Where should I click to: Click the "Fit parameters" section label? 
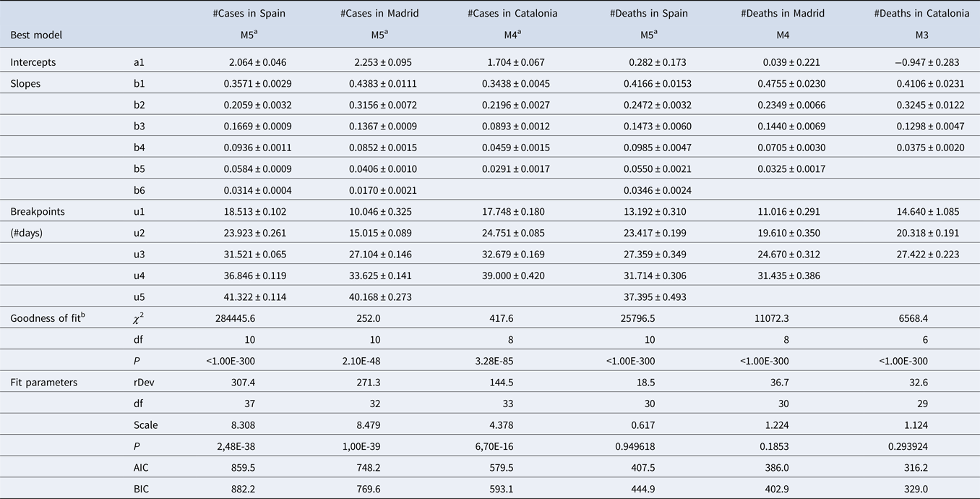coord(40,383)
